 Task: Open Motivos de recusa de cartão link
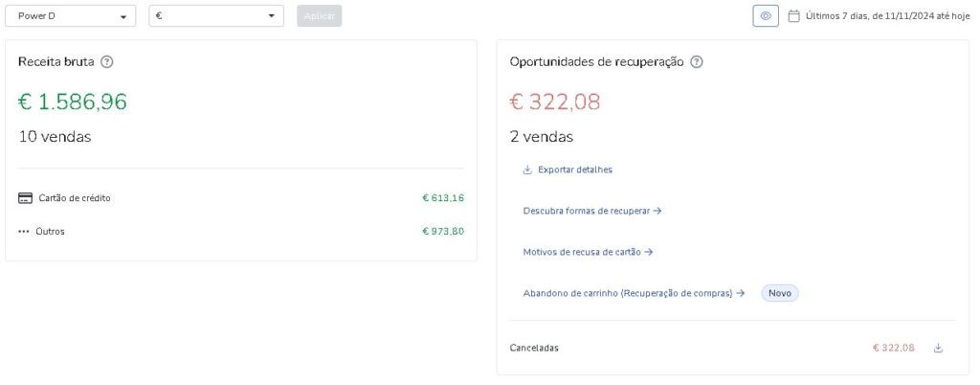tap(588, 252)
